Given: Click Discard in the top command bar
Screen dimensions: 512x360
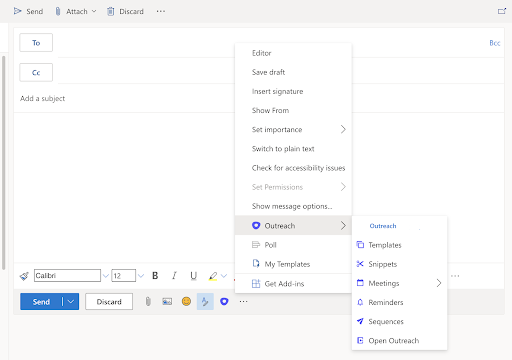Looking at the screenshot, I should [125, 11].
